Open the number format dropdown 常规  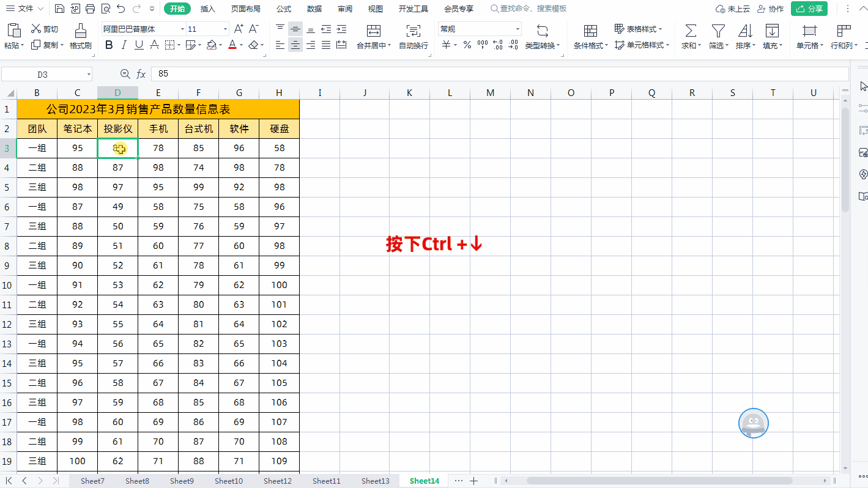(x=517, y=29)
